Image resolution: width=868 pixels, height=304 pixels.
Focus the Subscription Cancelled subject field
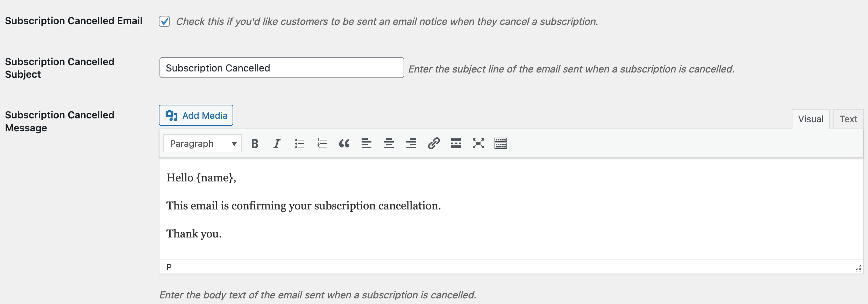[282, 68]
